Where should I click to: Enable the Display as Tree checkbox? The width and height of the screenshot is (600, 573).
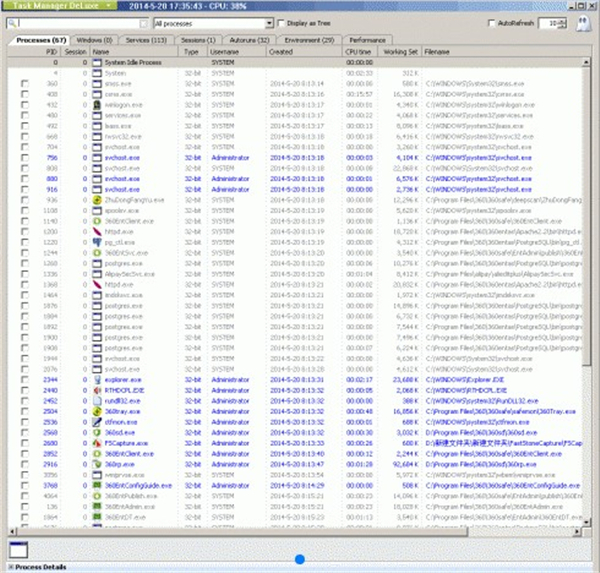click(x=284, y=22)
